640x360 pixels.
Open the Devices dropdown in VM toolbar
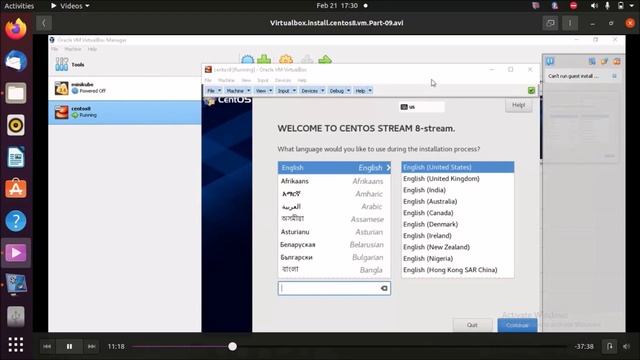312,91
